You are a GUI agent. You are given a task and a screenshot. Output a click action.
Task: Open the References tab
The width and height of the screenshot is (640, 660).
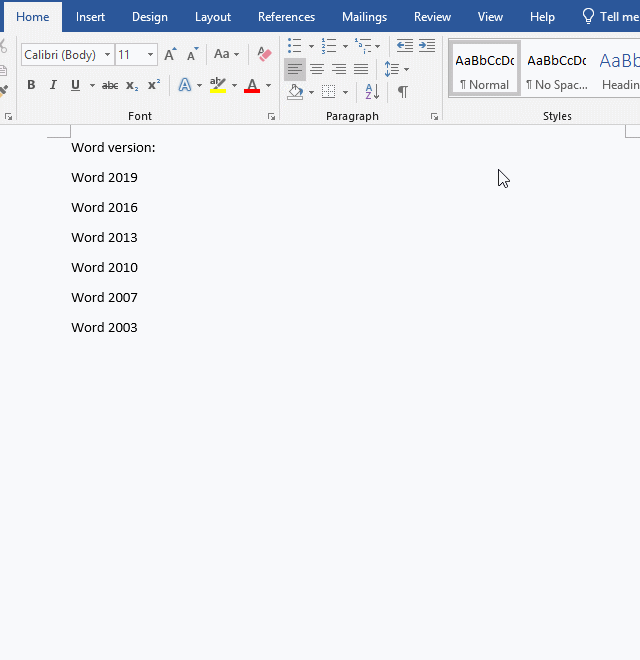(286, 17)
